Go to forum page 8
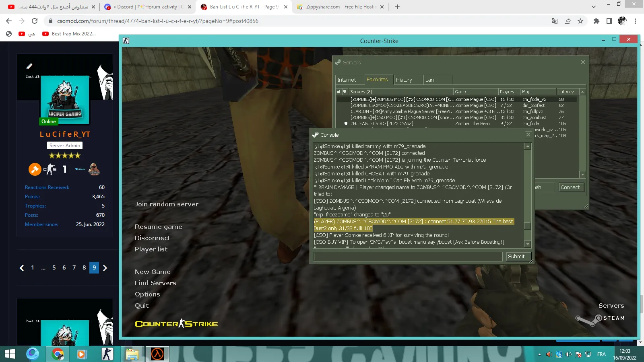 click(x=84, y=267)
